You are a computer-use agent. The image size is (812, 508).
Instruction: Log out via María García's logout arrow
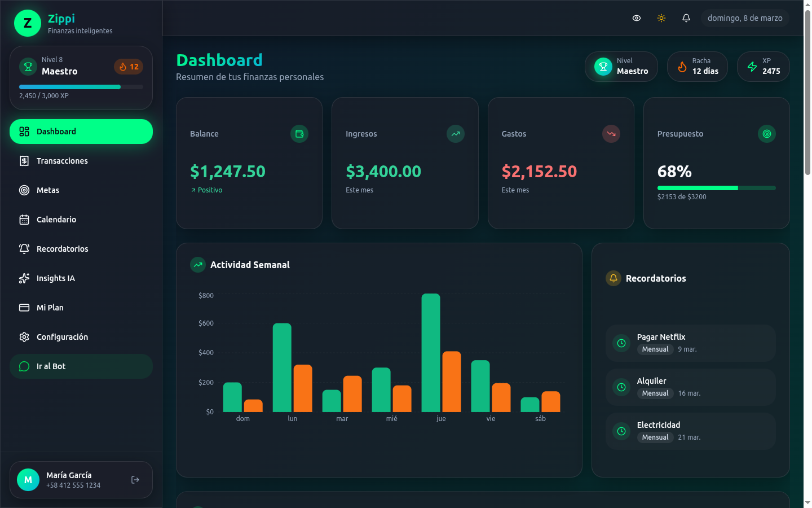pos(135,479)
